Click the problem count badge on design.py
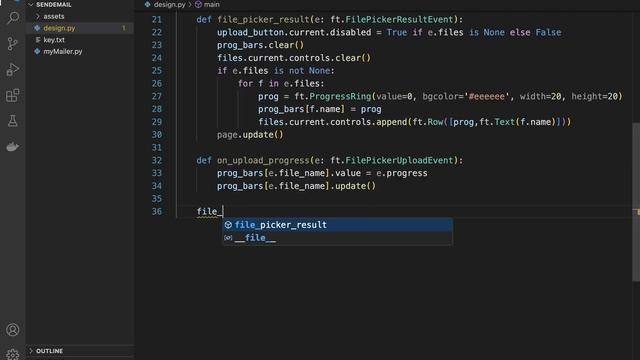The height and width of the screenshot is (360, 640). (x=124, y=28)
